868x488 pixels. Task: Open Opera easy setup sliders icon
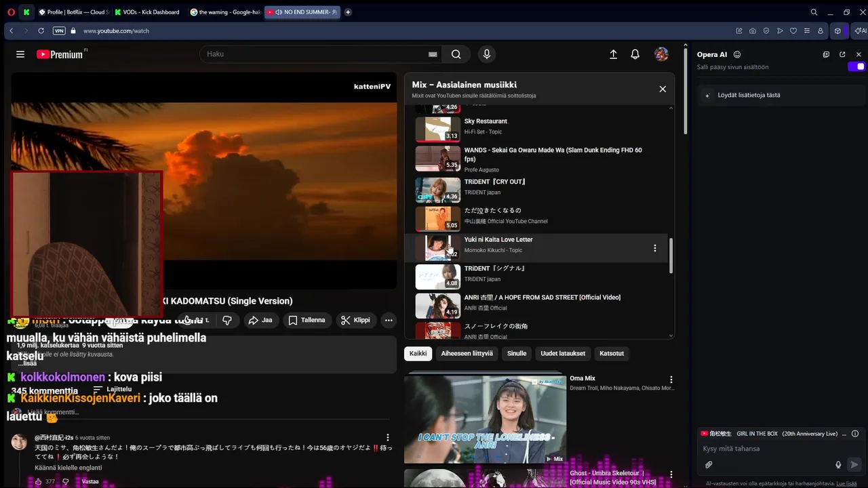[x=807, y=30]
